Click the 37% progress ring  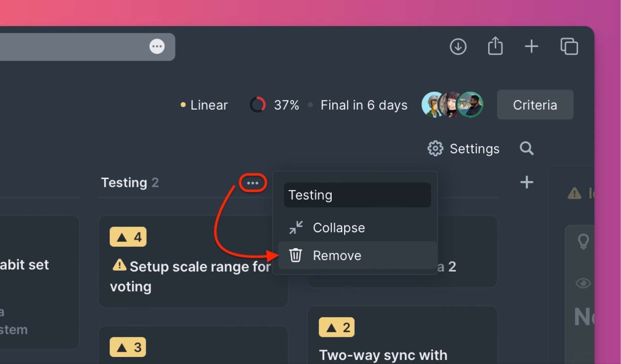[258, 105]
